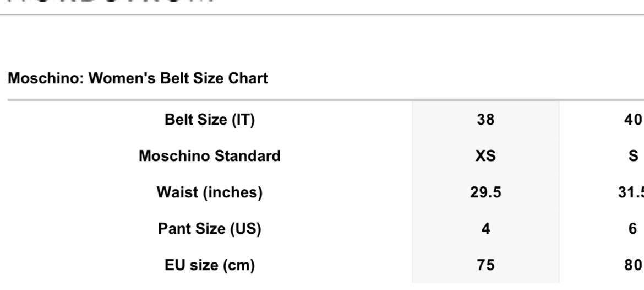Click the 29.5 waist value
Screen dimensions: 644x290
(485, 192)
